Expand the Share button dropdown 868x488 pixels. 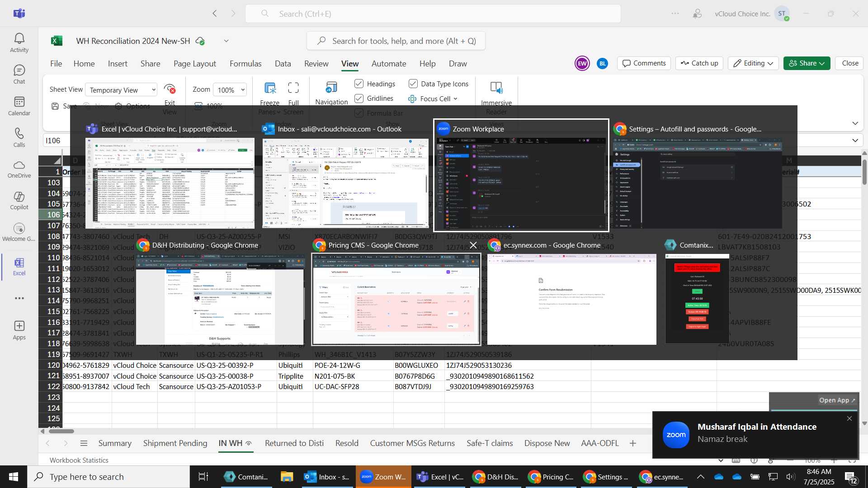click(822, 63)
